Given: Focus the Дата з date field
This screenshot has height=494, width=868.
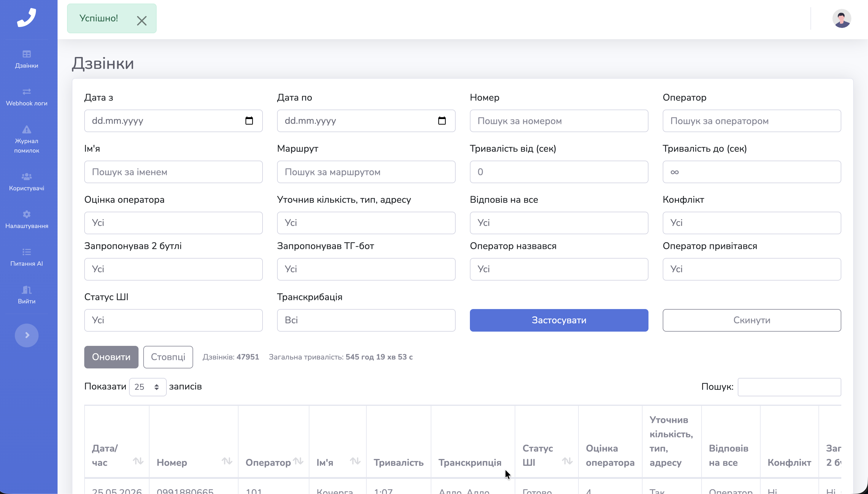Looking at the screenshot, I should (173, 121).
